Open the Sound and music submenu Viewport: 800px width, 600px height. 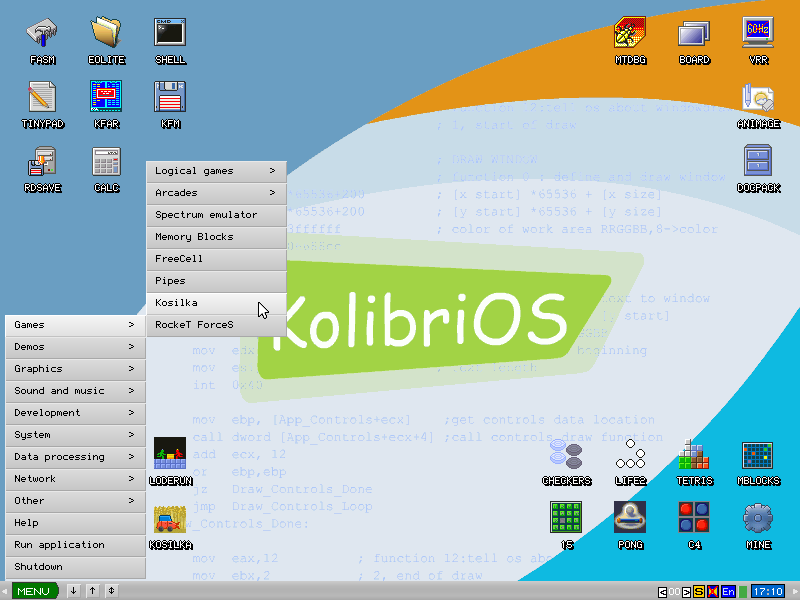click(70, 390)
